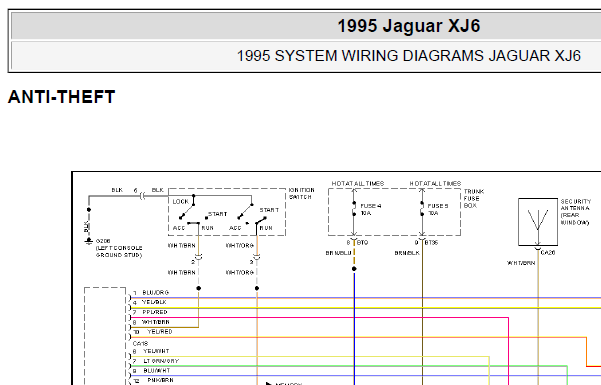Click the left Hot At All Times label
Viewport: 601px width, 385px height.
(358, 184)
